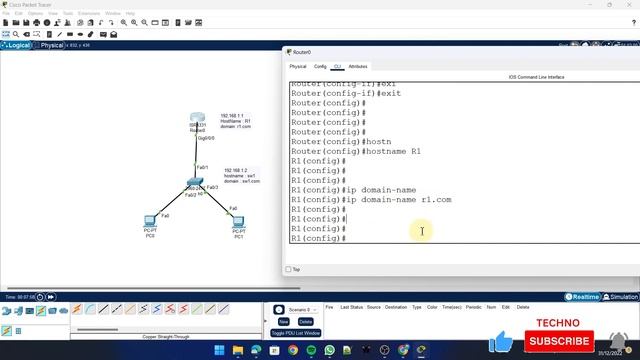Click the Print icon in top toolbar

tap(37, 23)
